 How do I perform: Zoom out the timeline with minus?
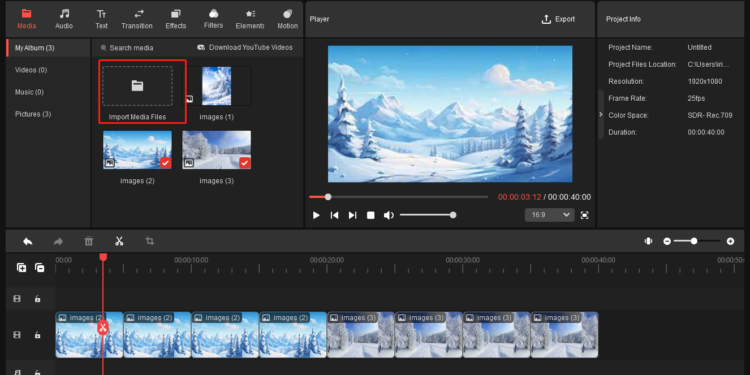click(x=667, y=242)
